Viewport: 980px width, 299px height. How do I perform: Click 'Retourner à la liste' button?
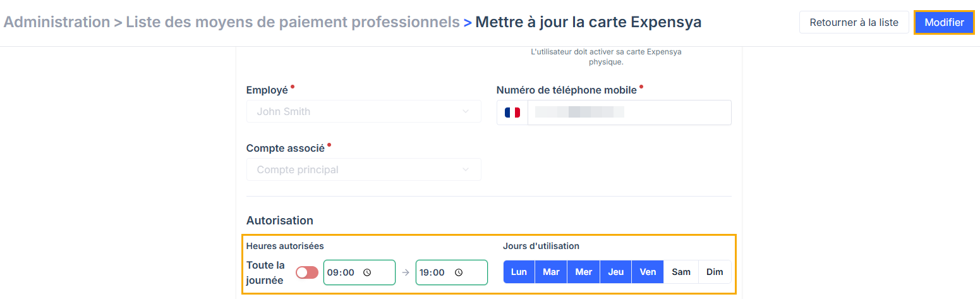click(853, 22)
